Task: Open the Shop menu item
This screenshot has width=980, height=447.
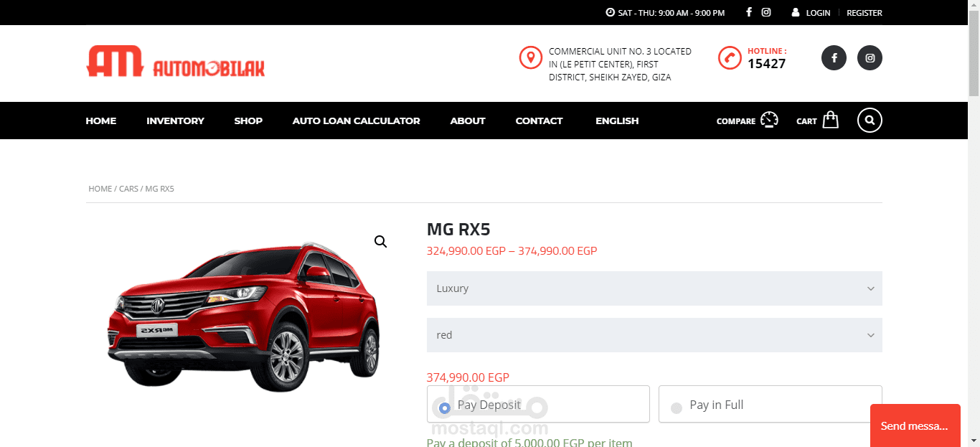Action: [x=248, y=121]
